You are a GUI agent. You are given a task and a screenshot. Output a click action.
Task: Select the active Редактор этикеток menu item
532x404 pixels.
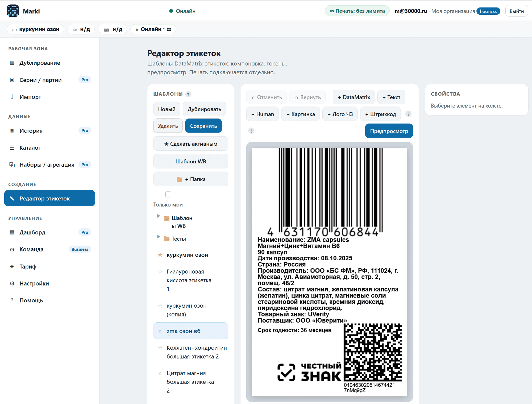pyautogui.click(x=50, y=198)
